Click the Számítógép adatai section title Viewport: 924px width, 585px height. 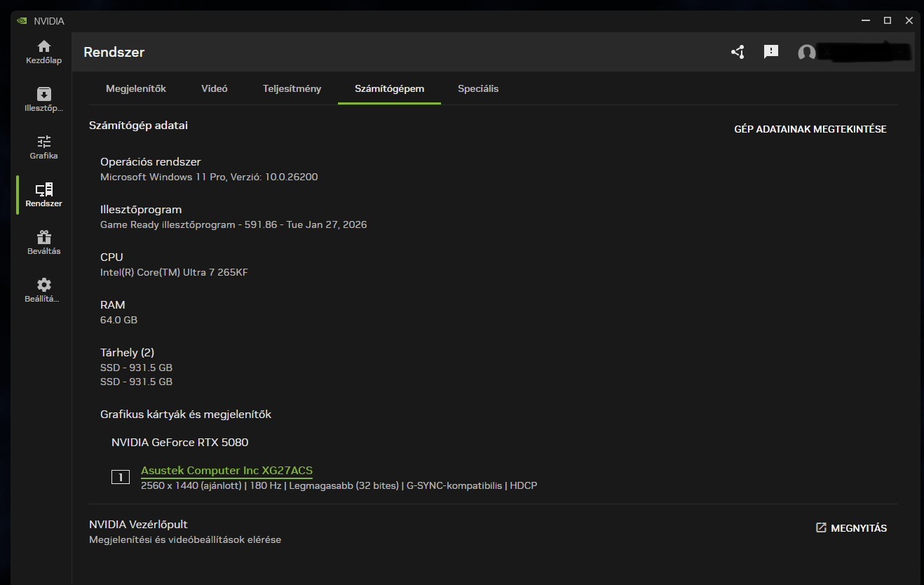tap(138, 126)
